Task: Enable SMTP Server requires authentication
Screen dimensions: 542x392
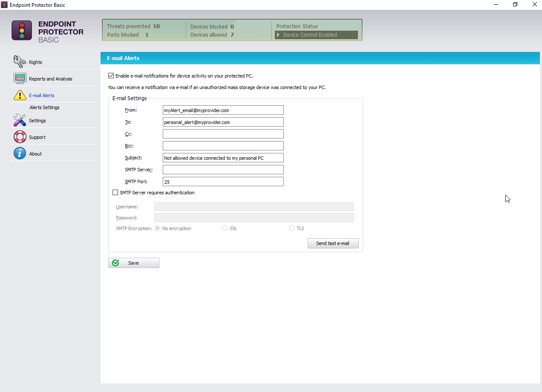Action: pyautogui.click(x=115, y=193)
